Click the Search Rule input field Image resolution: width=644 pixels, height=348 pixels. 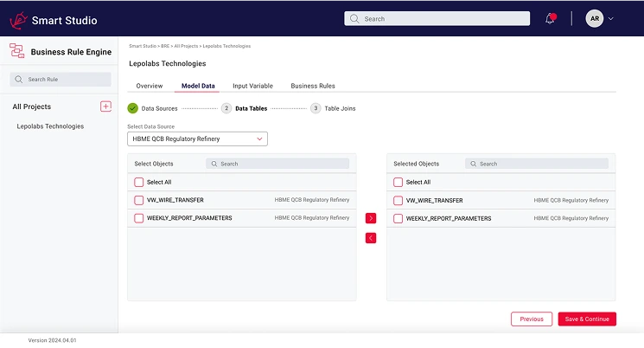pos(61,80)
